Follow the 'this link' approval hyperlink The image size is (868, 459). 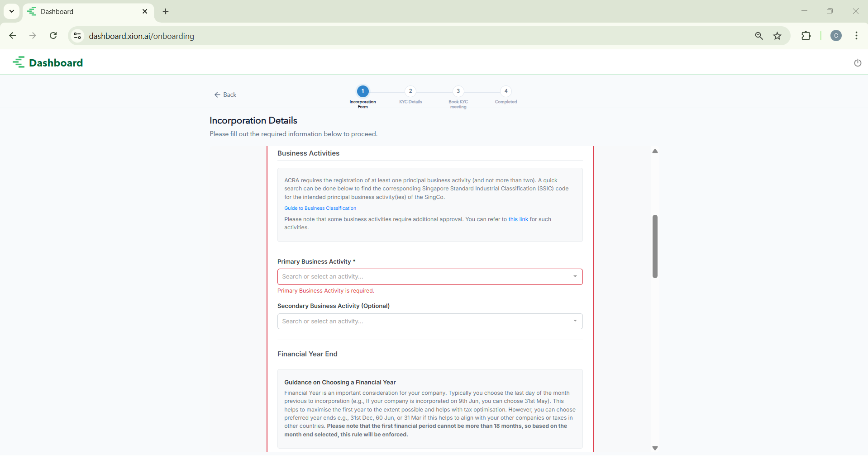click(518, 219)
